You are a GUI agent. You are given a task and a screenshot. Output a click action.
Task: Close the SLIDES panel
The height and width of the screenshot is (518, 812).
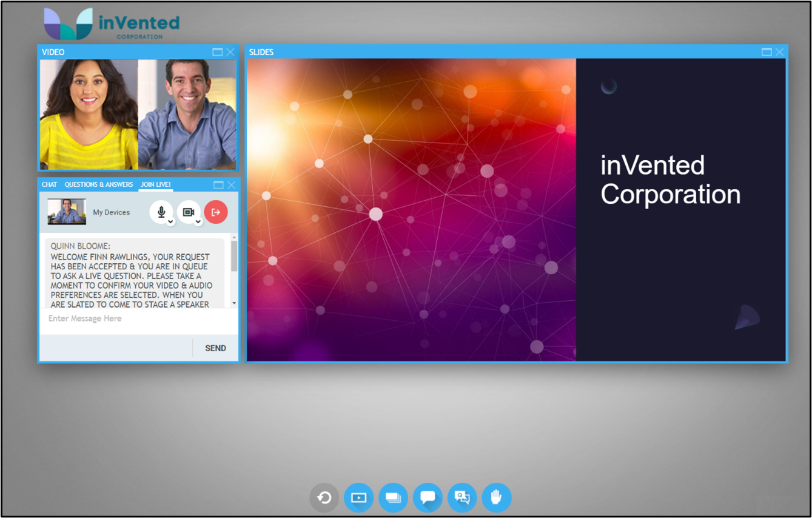click(x=780, y=52)
